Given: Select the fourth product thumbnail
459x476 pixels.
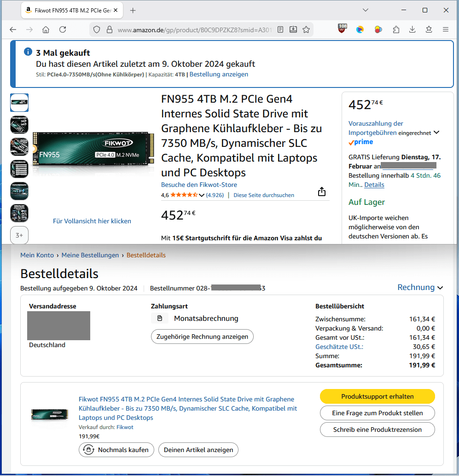Looking at the screenshot, I should pyautogui.click(x=19, y=169).
